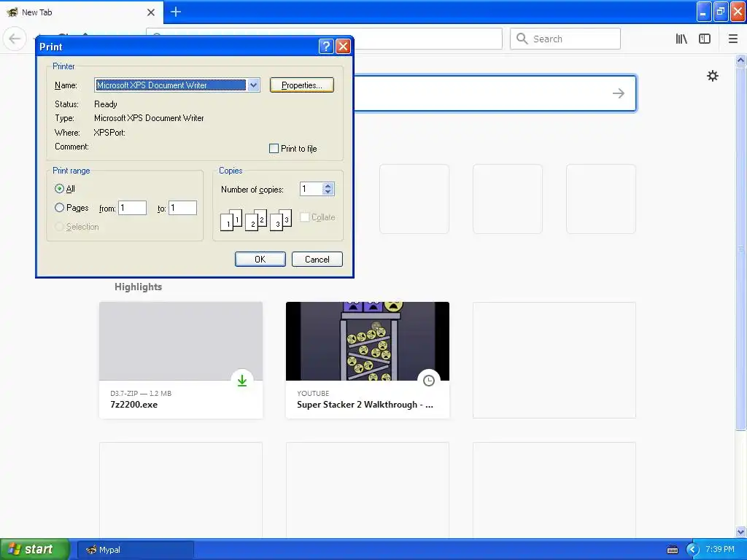Screen dimensions: 747x560
Task: Click the 'from' page number field
Action: [133, 208]
